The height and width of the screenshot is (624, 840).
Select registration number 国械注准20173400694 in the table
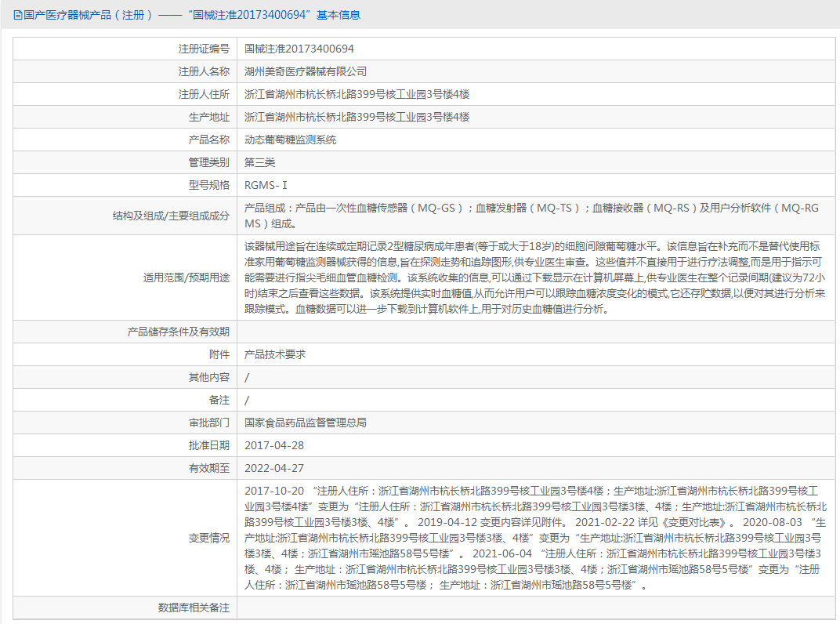coord(299,49)
